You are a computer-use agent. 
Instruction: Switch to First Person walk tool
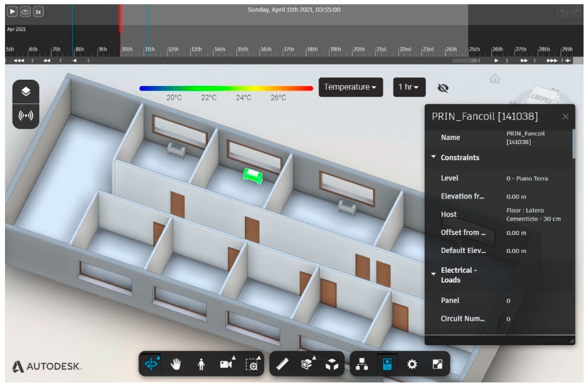tap(201, 364)
